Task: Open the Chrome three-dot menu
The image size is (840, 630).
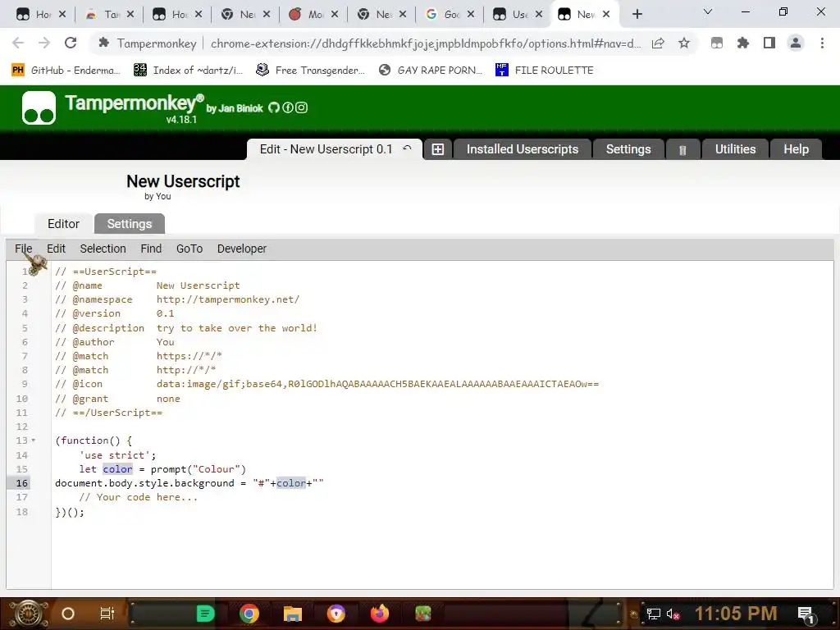Action: point(822,43)
